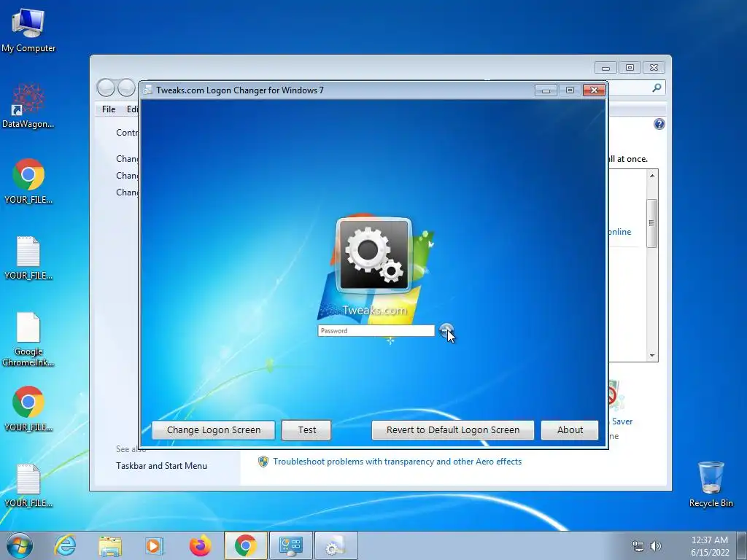Click the Password input field
Screen dimensions: 747x560
coord(376,330)
